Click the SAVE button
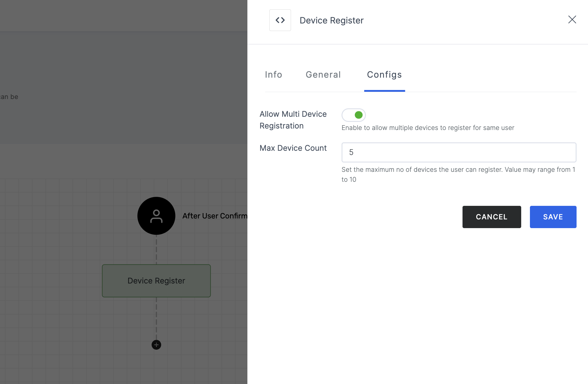The width and height of the screenshot is (588, 384). coord(553,217)
